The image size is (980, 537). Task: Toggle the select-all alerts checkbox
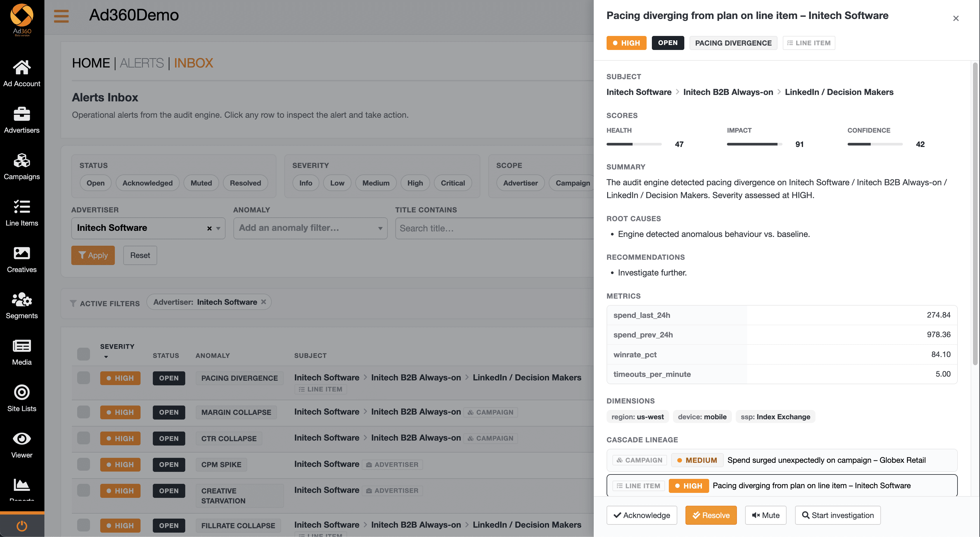[x=83, y=354]
